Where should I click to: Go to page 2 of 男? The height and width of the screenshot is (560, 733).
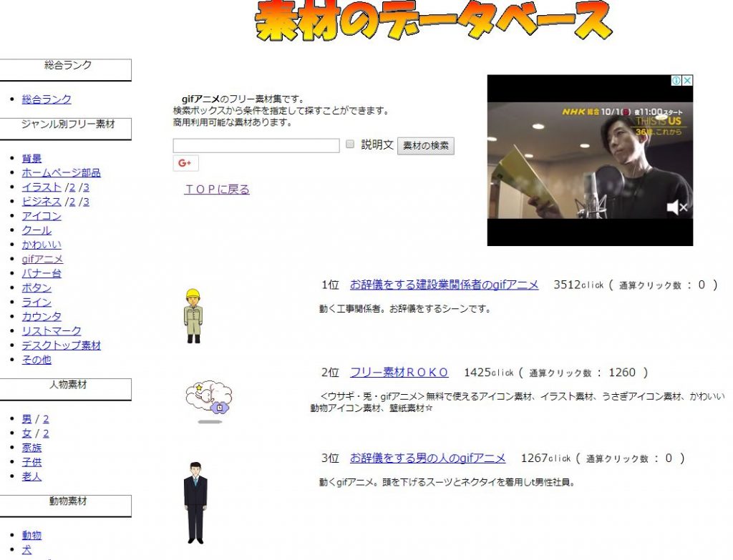[46, 419]
